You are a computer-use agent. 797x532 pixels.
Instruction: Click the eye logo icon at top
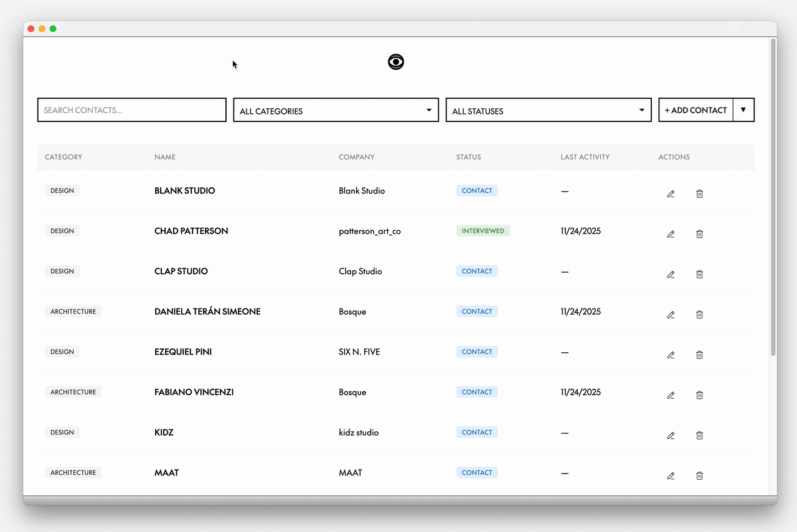(x=396, y=62)
